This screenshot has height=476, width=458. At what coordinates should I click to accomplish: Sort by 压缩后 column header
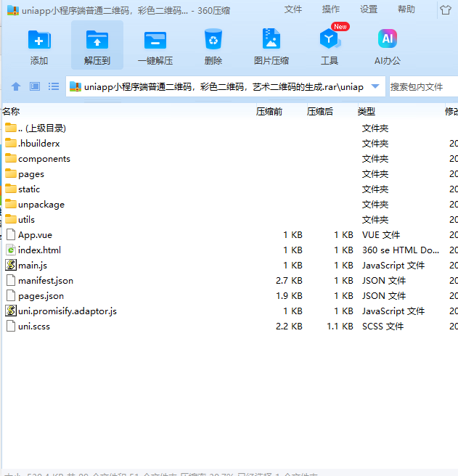tap(320, 112)
